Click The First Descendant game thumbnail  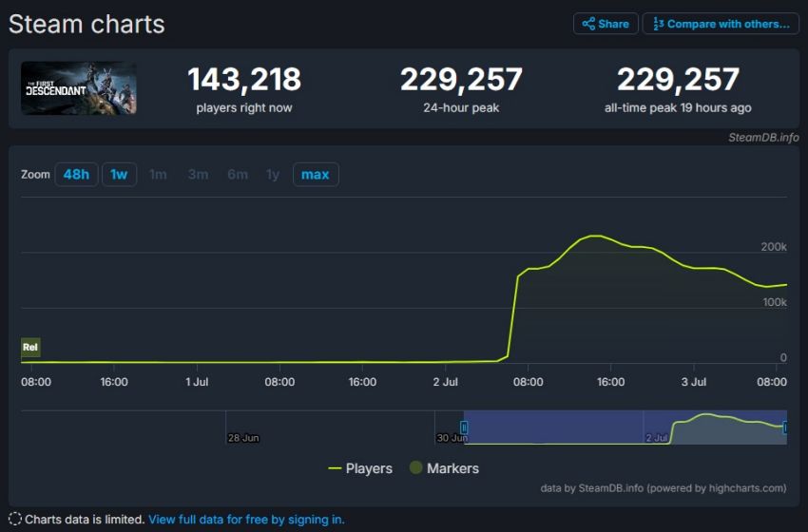[79, 88]
